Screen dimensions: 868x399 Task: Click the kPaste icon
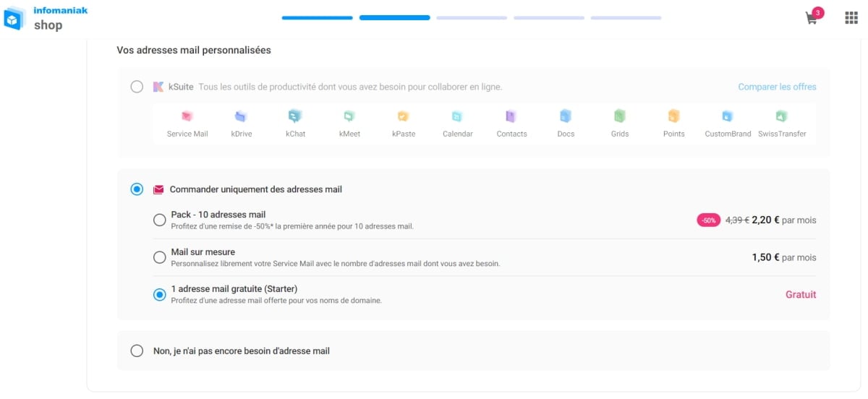pos(403,116)
